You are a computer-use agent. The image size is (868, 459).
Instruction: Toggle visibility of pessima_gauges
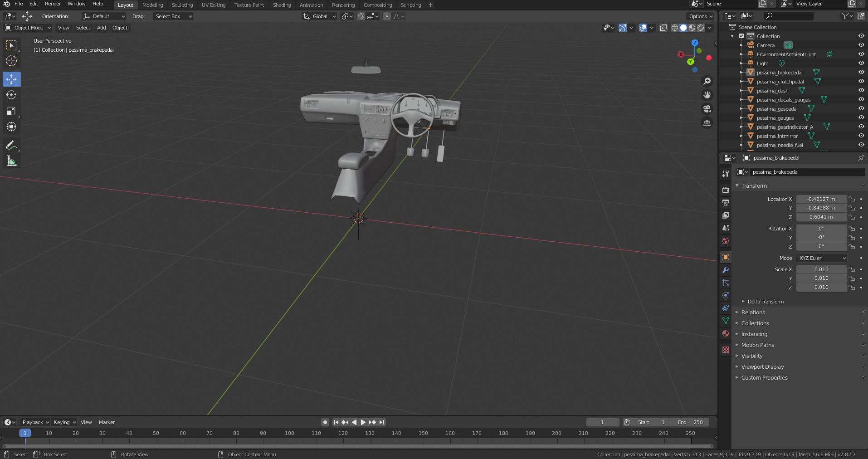click(861, 117)
